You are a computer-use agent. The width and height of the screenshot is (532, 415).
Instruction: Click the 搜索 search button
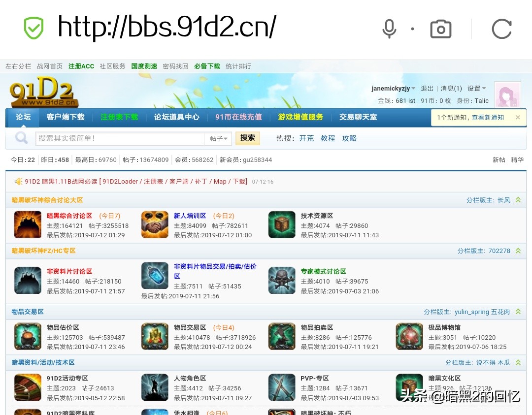[248, 138]
